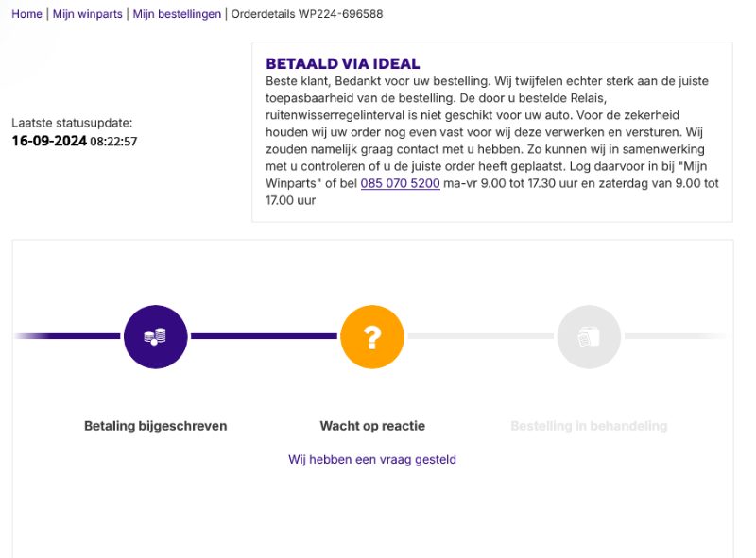Click the 'BETAALD VIA IDEAL' heading
Image resolution: width=756 pixels, height=558 pixels.
tap(343, 63)
